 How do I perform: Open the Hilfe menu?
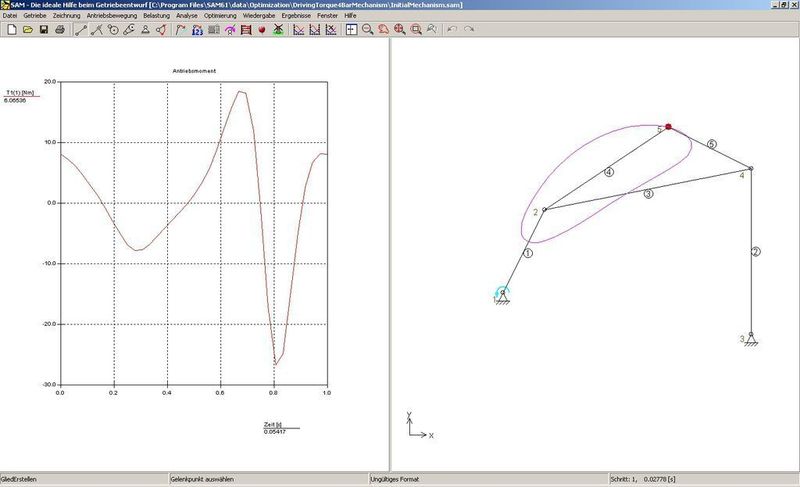350,16
